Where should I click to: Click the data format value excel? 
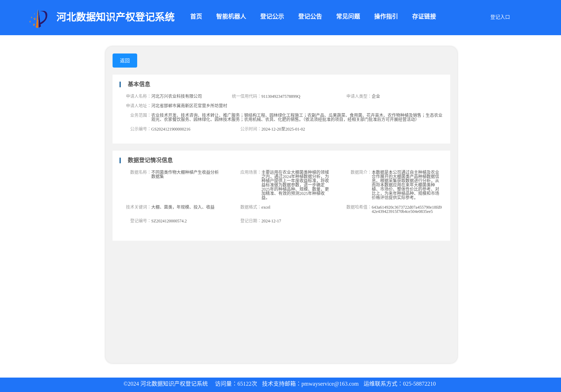266,207
